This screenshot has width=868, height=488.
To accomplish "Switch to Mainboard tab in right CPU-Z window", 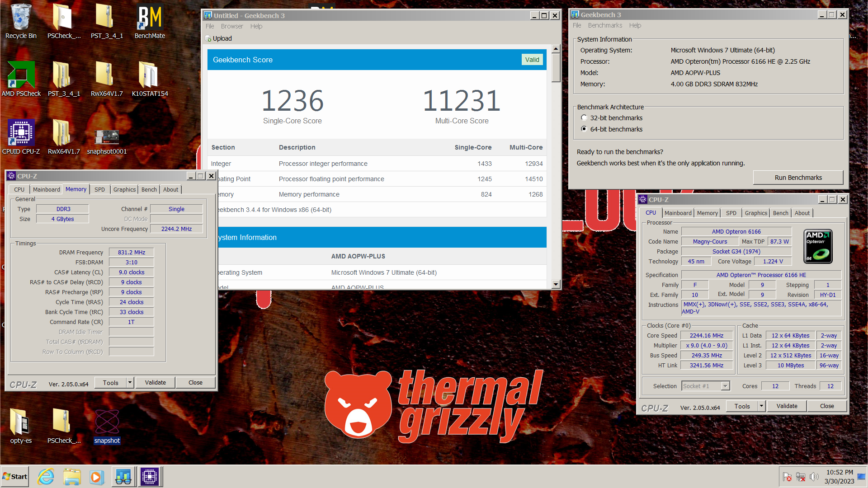I will pos(678,213).
